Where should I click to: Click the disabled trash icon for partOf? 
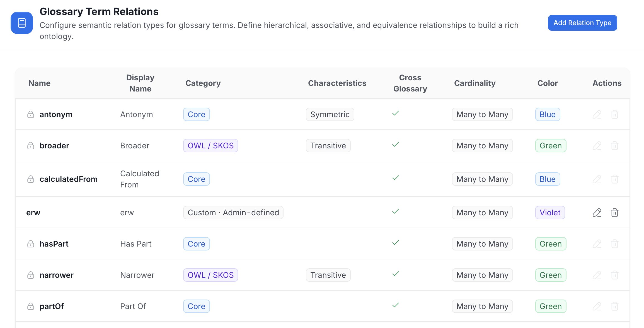point(615,306)
